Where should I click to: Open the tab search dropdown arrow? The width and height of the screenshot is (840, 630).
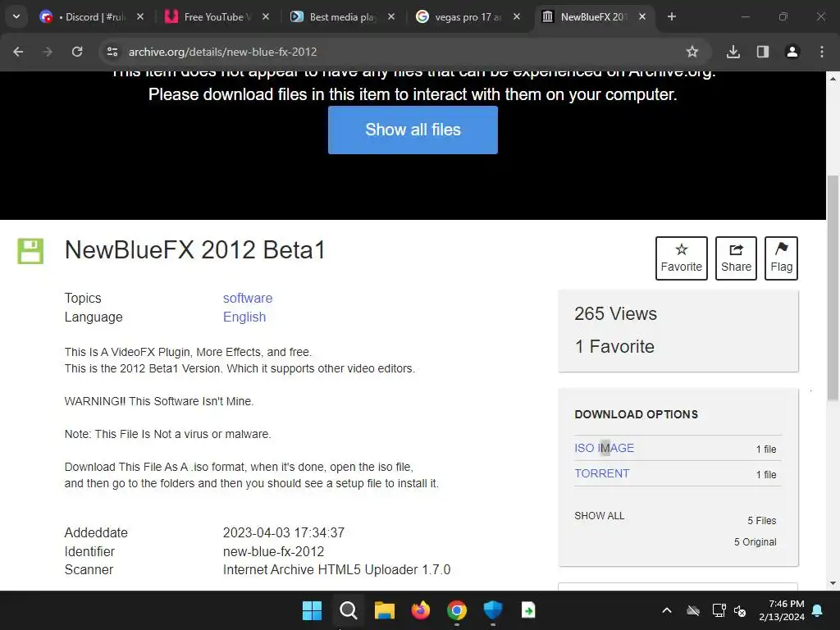tap(16, 16)
